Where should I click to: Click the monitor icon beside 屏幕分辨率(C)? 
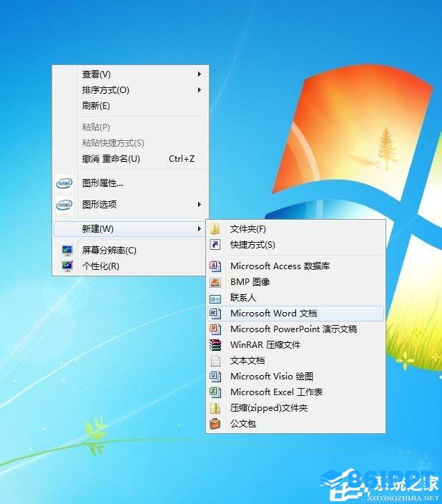click(67, 251)
